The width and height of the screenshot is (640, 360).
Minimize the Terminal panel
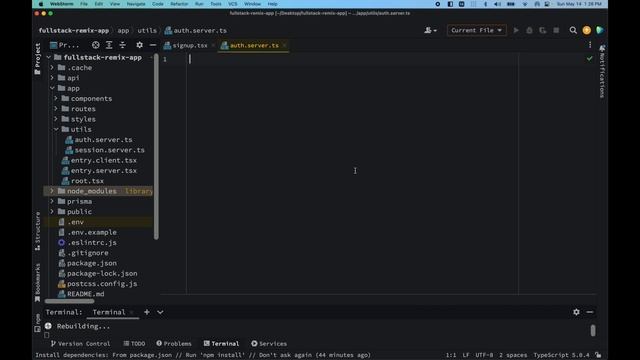point(590,312)
